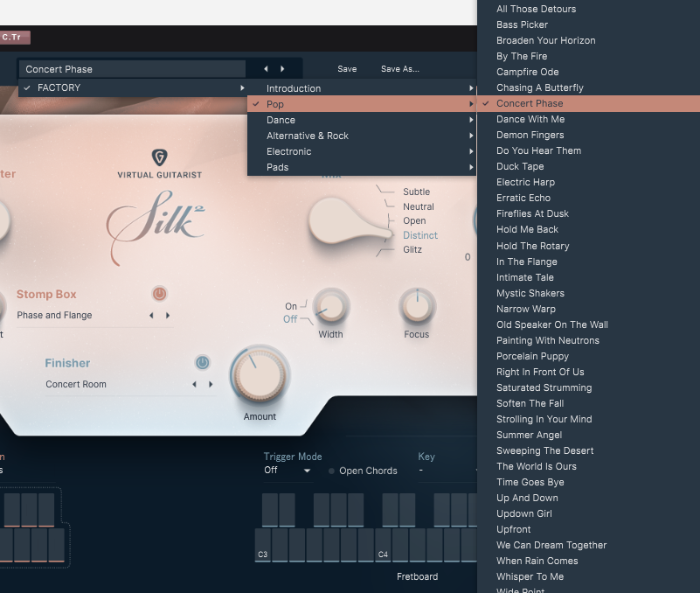This screenshot has width=700, height=593.
Task: Click the Save button
Action: point(347,69)
